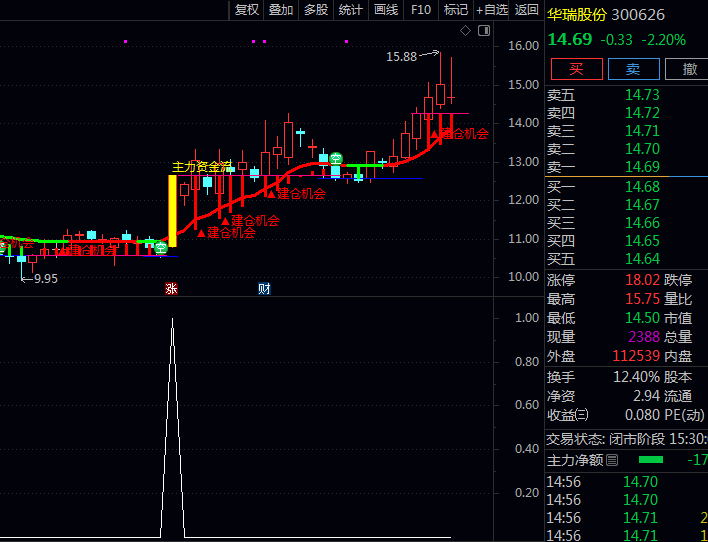The height and width of the screenshot is (542, 708).
Task: Open the 叠加 overlay option
Action: 281,9
